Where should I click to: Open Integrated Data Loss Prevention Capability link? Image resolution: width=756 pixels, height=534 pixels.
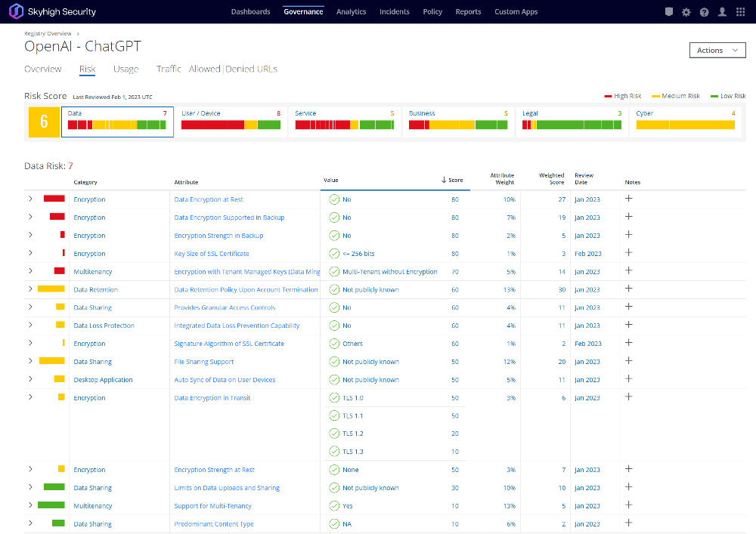[x=237, y=326]
